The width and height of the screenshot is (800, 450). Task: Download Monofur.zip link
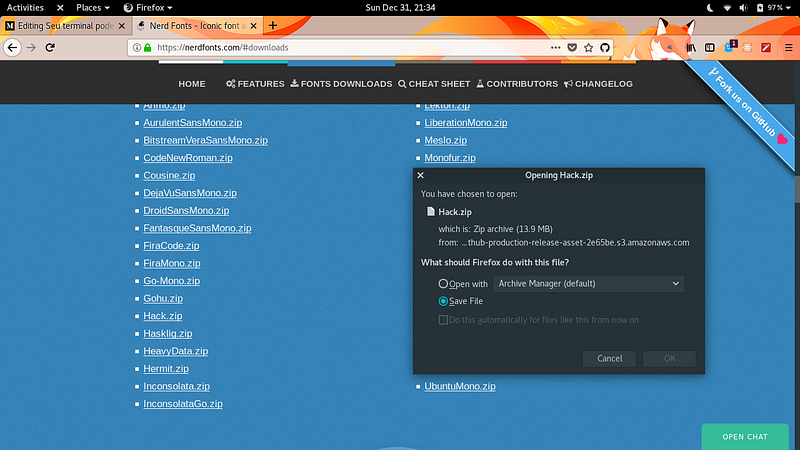coord(450,158)
